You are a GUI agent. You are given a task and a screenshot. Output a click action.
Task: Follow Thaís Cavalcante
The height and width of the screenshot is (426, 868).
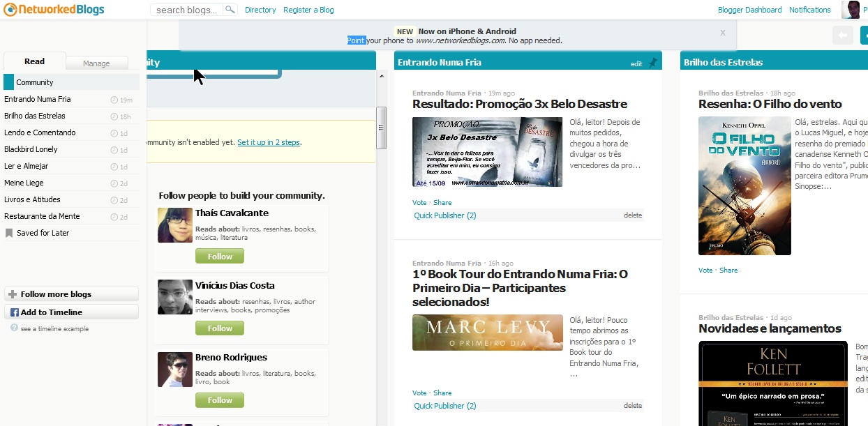[x=220, y=257]
